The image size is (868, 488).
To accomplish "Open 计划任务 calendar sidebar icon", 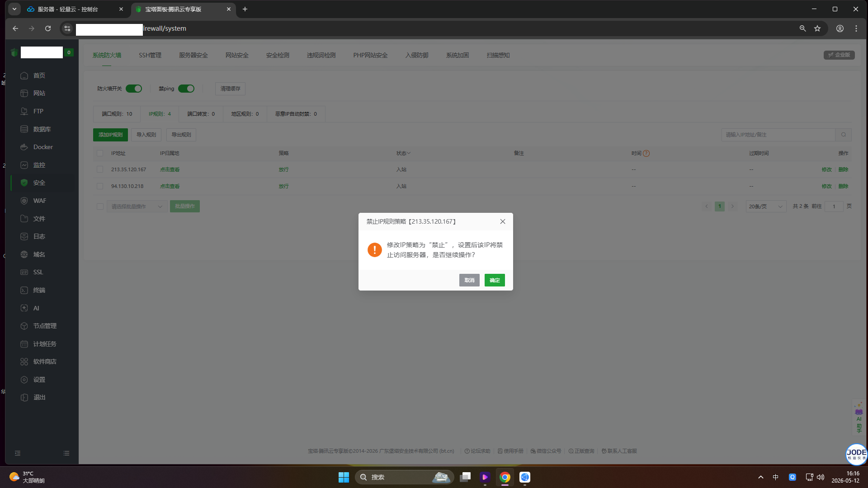I will 24,344.
